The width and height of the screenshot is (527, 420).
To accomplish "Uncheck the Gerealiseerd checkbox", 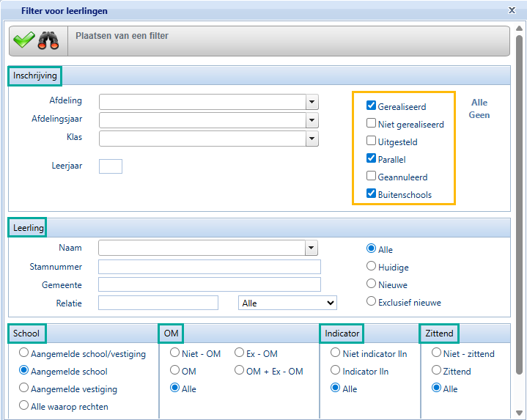I will [x=372, y=106].
